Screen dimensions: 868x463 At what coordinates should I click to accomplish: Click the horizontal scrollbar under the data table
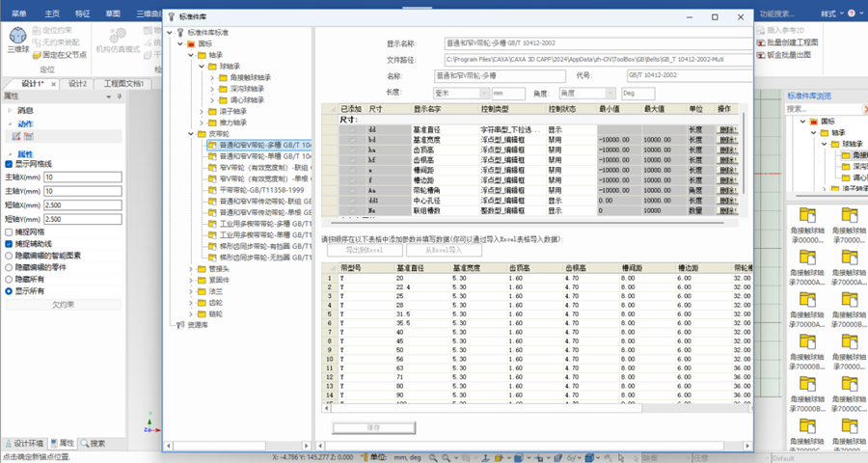coord(485,408)
